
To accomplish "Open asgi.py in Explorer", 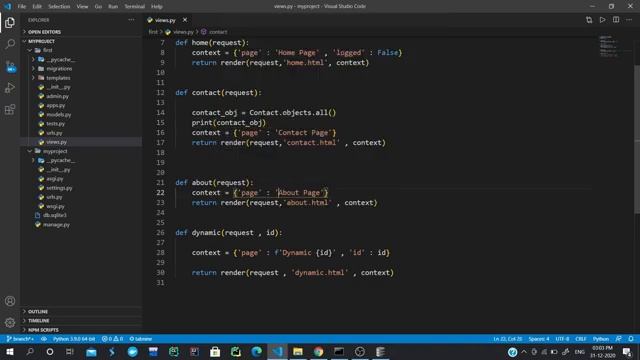I will [82, 179].
